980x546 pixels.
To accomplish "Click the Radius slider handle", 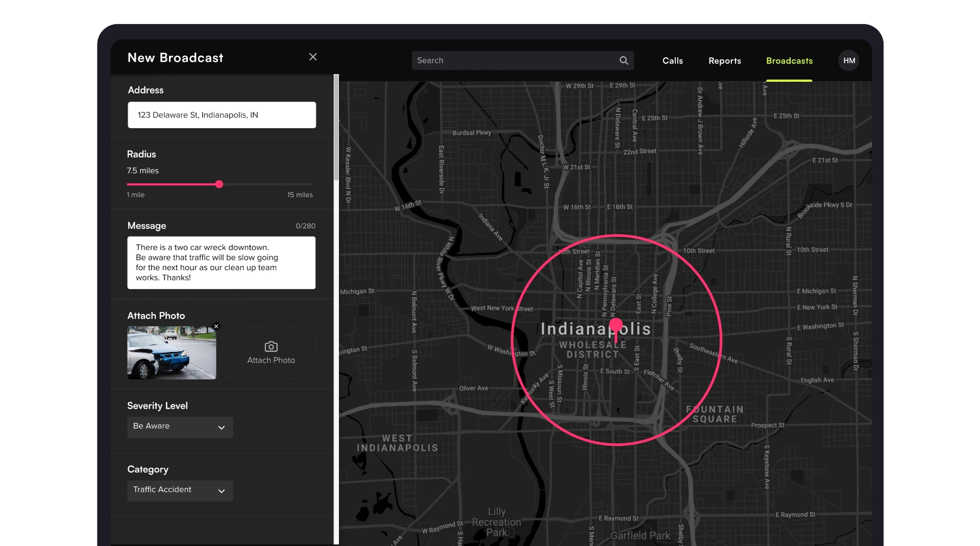I will click(x=219, y=184).
